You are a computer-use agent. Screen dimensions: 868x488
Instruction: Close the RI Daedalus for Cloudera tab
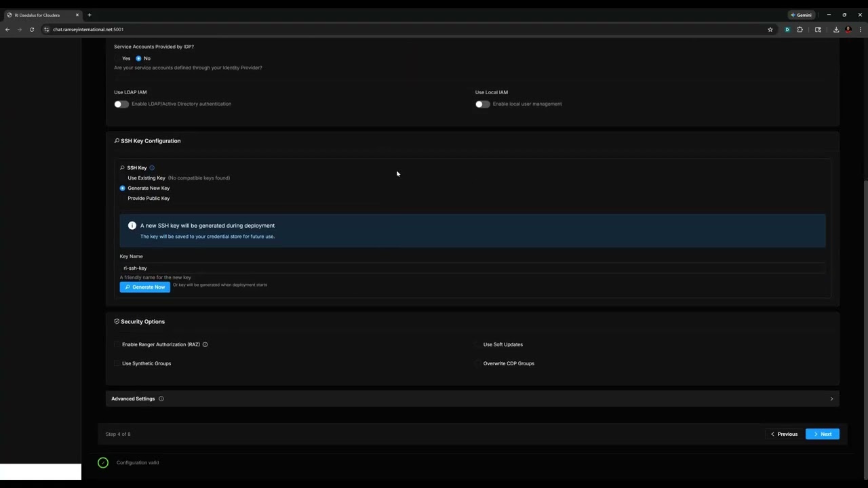[77, 15]
